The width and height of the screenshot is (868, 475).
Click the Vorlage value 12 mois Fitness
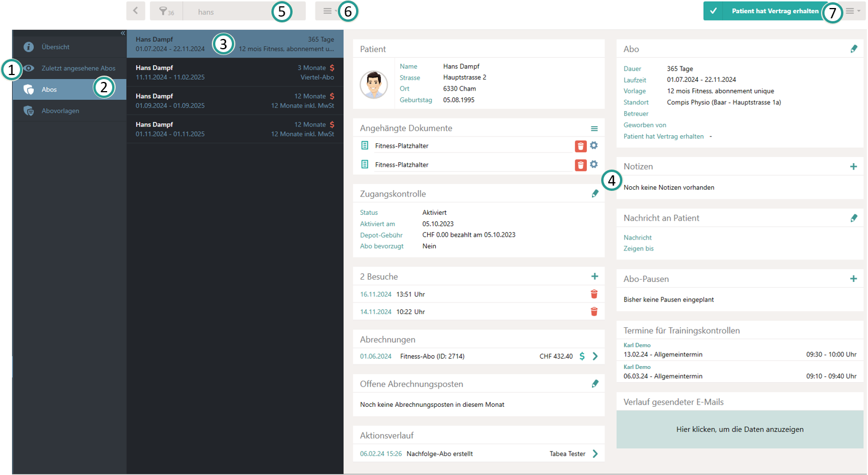(x=720, y=91)
